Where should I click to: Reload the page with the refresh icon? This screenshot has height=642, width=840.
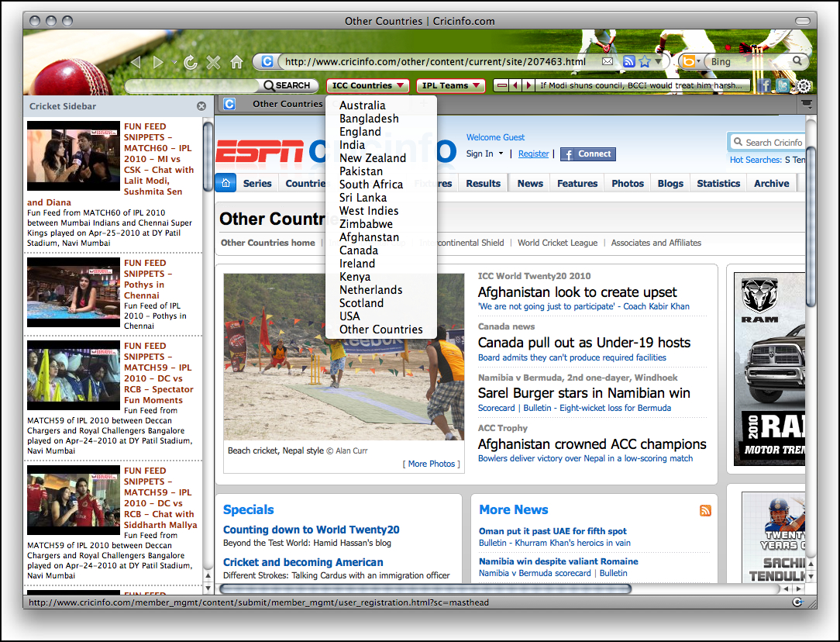click(x=190, y=62)
